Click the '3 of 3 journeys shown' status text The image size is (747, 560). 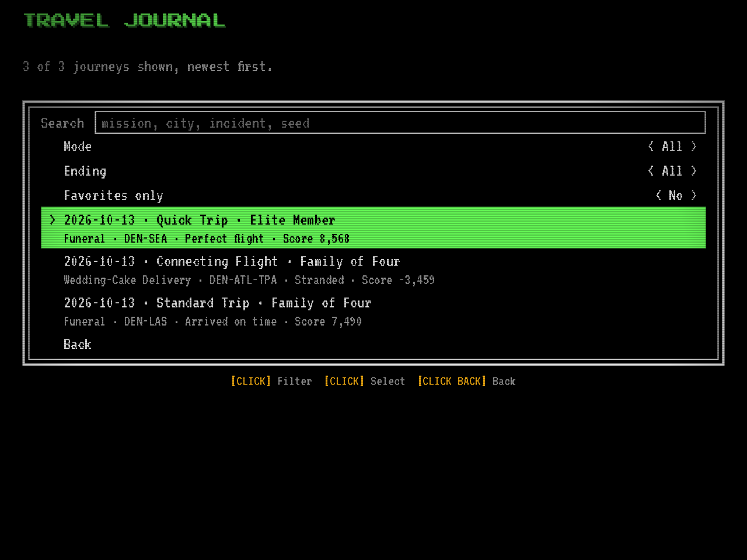(x=148, y=66)
